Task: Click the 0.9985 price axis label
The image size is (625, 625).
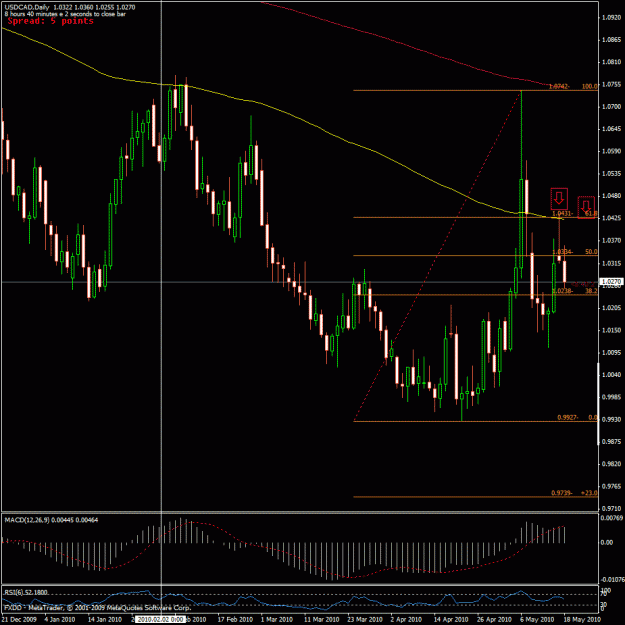Action: tap(612, 397)
